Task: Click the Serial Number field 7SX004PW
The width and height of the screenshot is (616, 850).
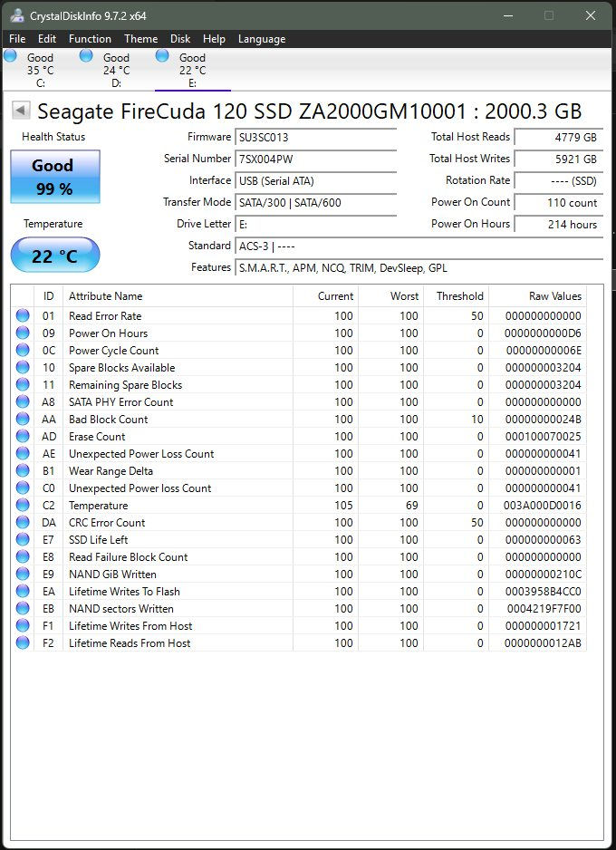Action: (316, 159)
